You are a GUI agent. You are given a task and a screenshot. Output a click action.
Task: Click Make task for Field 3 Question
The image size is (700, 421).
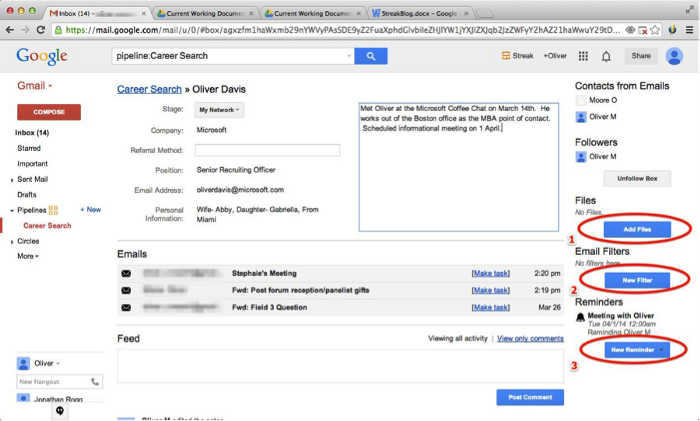click(x=491, y=308)
